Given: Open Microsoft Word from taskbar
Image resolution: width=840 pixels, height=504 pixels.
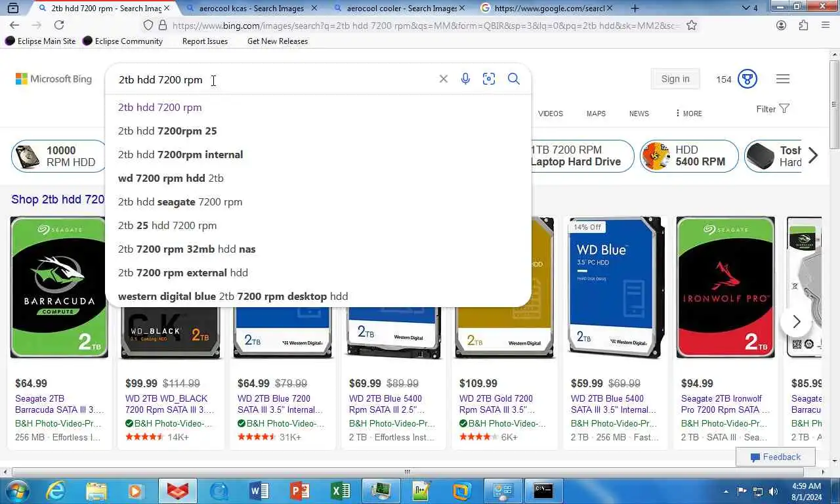Looking at the screenshot, I should (259, 491).
